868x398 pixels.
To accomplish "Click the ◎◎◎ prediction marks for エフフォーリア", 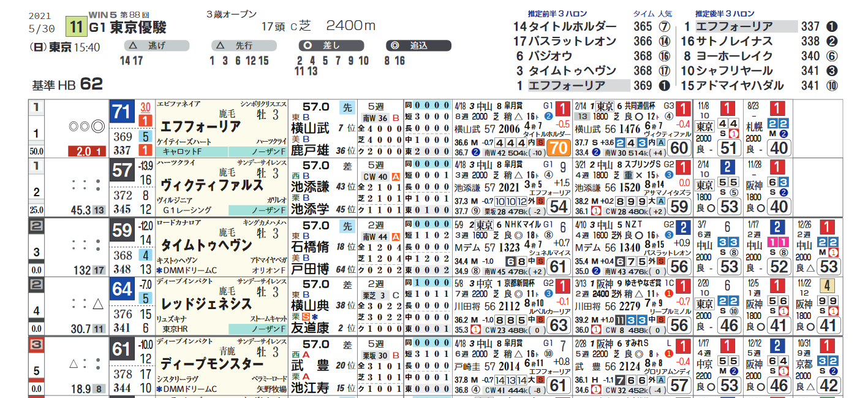I will [x=86, y=128].
